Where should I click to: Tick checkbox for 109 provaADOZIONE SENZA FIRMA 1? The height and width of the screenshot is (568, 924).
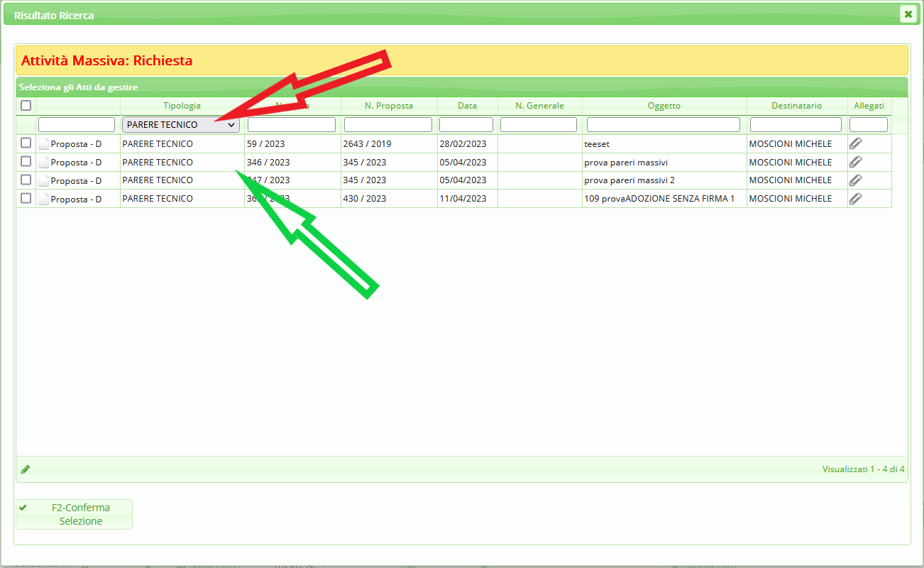coord(26,199)
